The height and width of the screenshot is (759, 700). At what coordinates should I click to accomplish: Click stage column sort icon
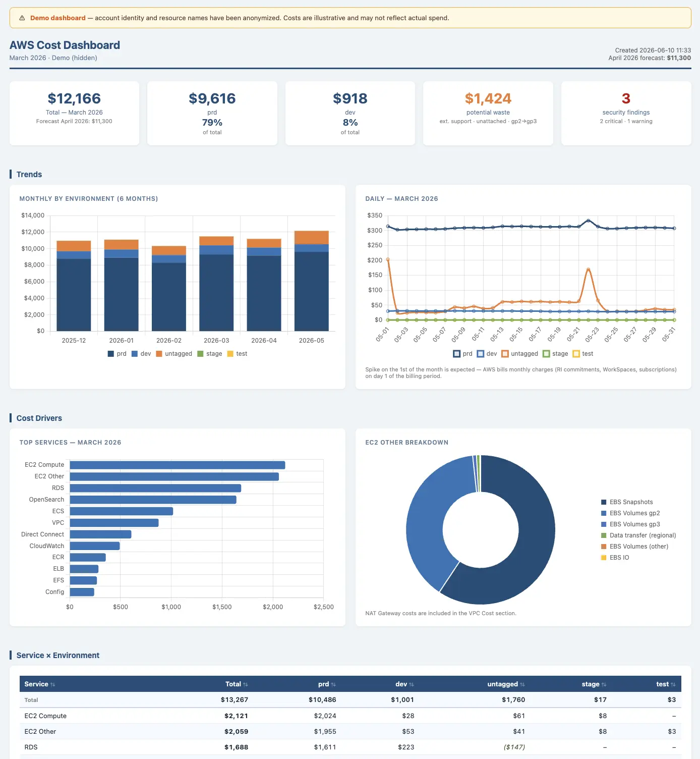coord(604,684)
